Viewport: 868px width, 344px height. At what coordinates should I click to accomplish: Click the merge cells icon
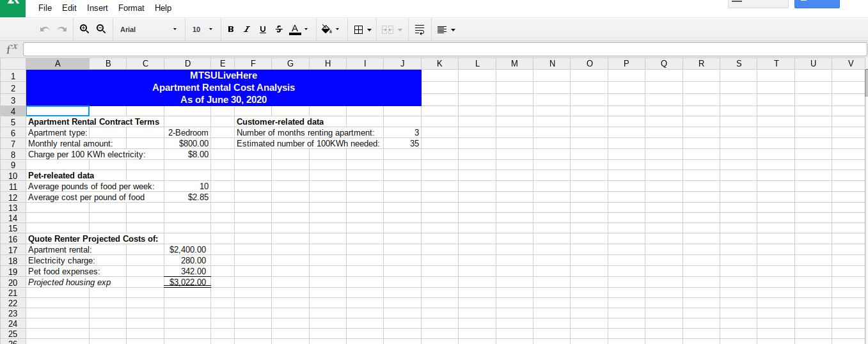click(x=388, y=29)
